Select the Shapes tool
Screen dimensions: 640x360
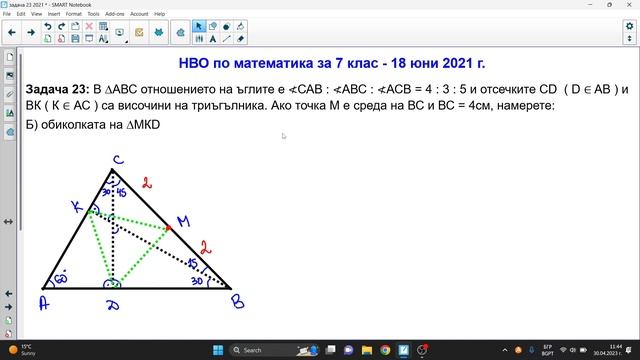pyautogui.click(x=213, y=27)
